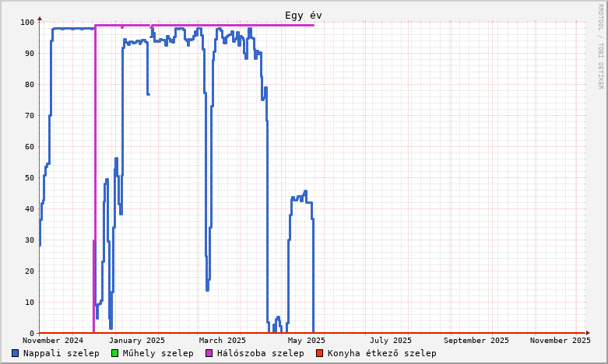Select the Nappali szelep legend label
The image size is (608, 364).
(61, 353)
